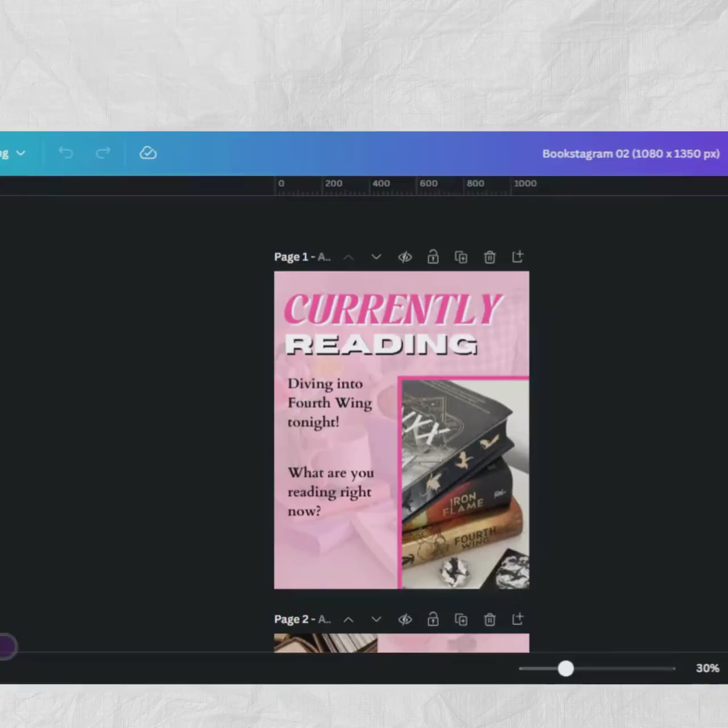
Task: Add a new page after Page 1
Action: [x=518, y=257]
